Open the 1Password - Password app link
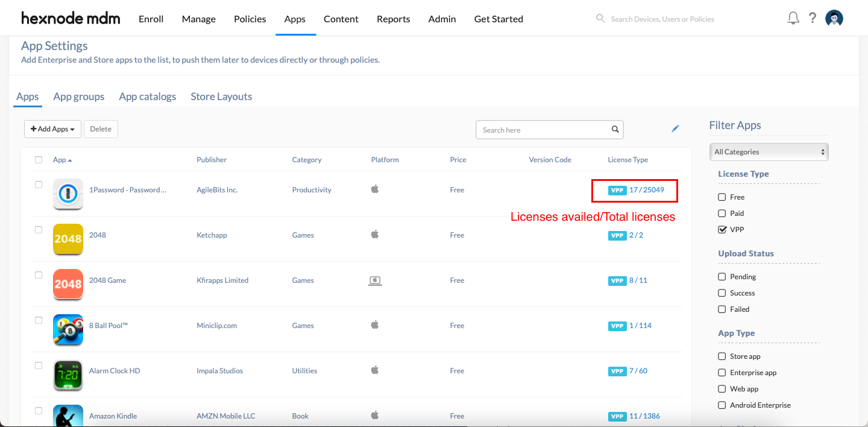The image size is (868, 427). 128,190
